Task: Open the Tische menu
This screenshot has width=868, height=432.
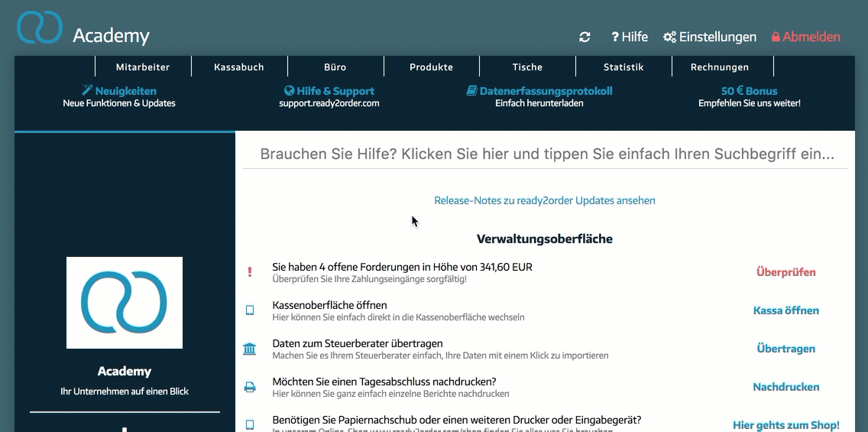Action: (527, 67)
